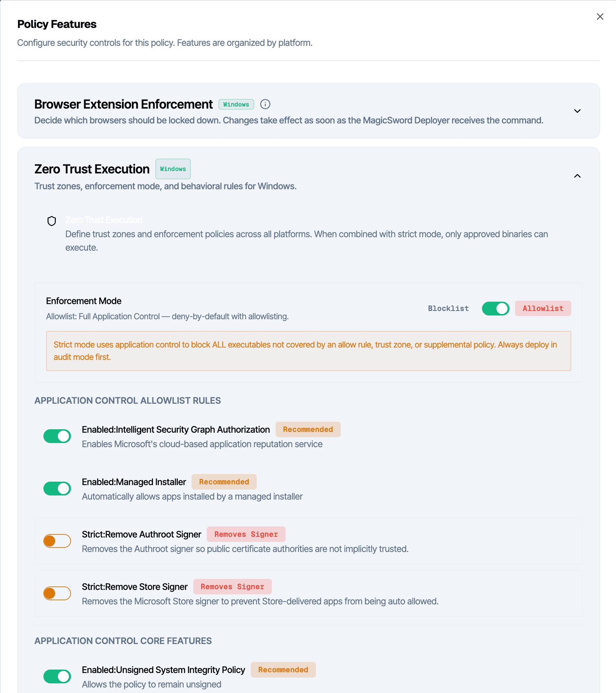The image size is (616, 693).
Task: Select the Windows badge on Zero Trust Execution
Action: (x=173, y=169)
